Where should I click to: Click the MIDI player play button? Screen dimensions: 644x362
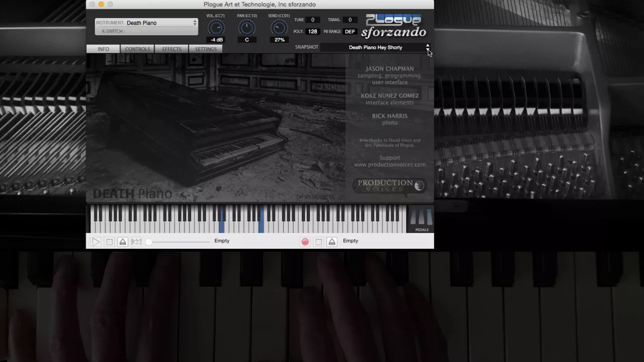click(x=96, y=242)
